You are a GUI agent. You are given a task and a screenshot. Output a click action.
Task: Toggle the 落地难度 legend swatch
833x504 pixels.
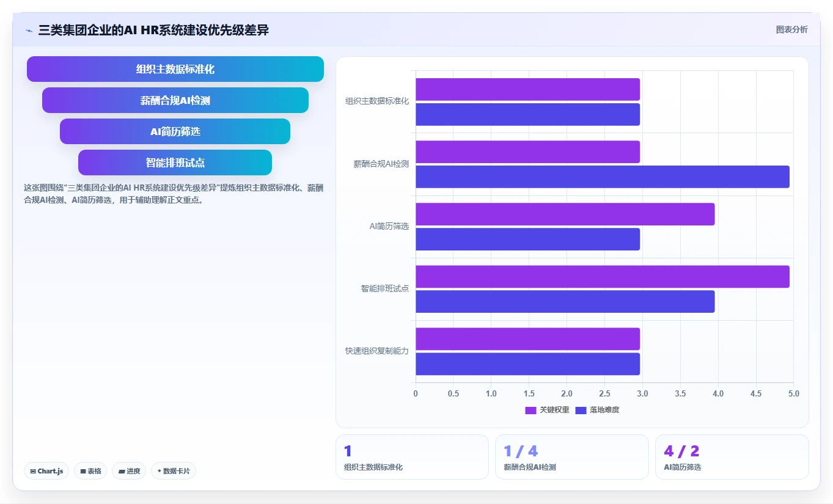click(x=581, y=410)
